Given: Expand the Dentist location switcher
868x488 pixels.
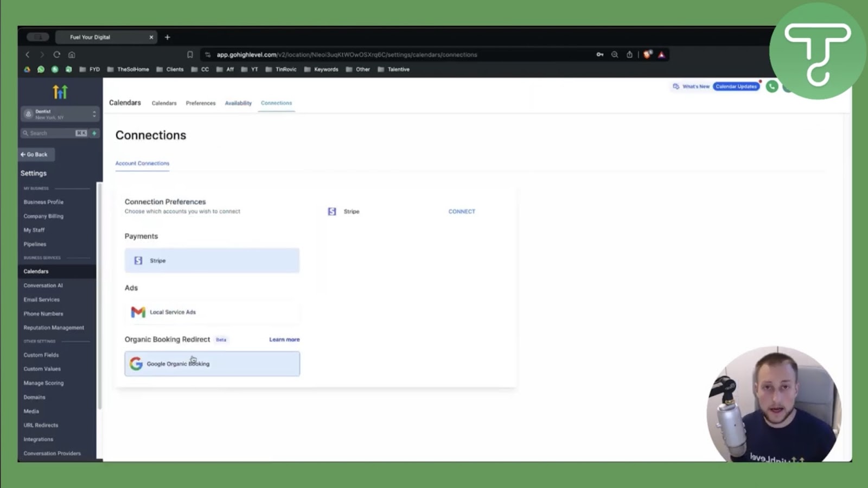Looking at the screenshot, I should coord(60,114).
